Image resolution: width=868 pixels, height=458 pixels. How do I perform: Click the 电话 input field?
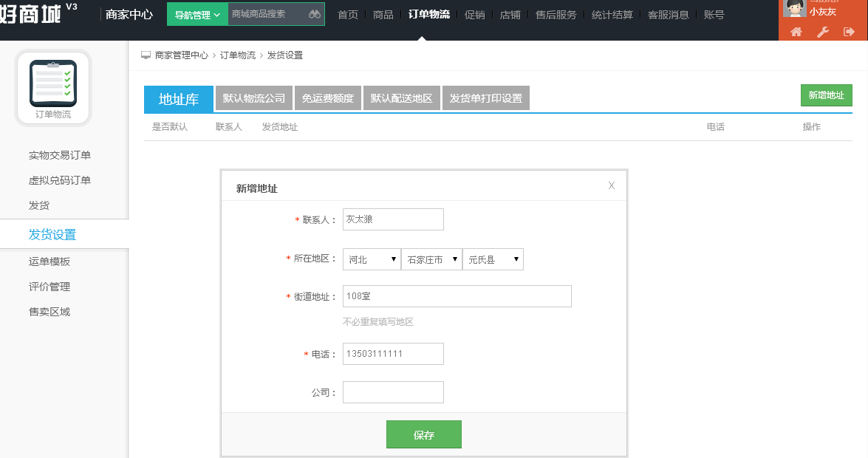393,354
